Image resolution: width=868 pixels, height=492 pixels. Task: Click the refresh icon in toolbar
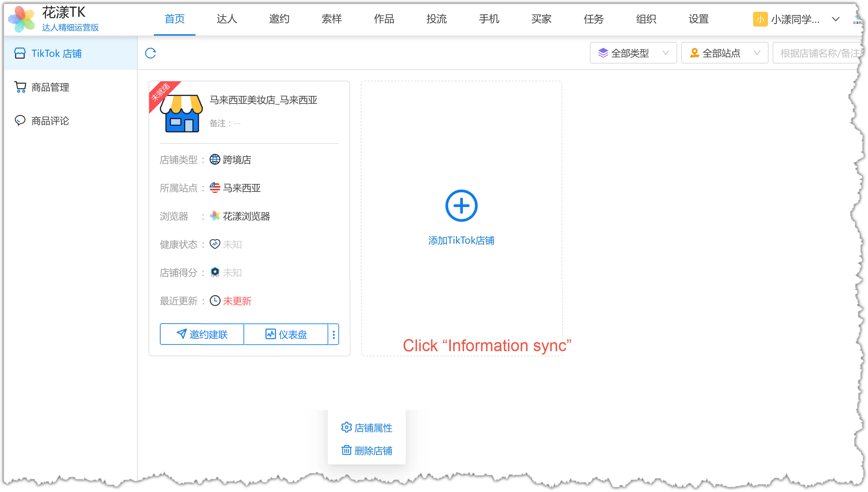(150, 53)
